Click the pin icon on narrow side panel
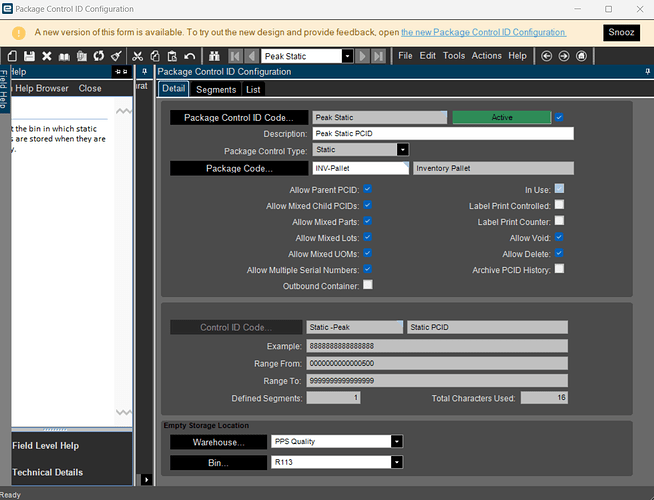Screen dimensions: 654x500 click(x=144, y=72)
